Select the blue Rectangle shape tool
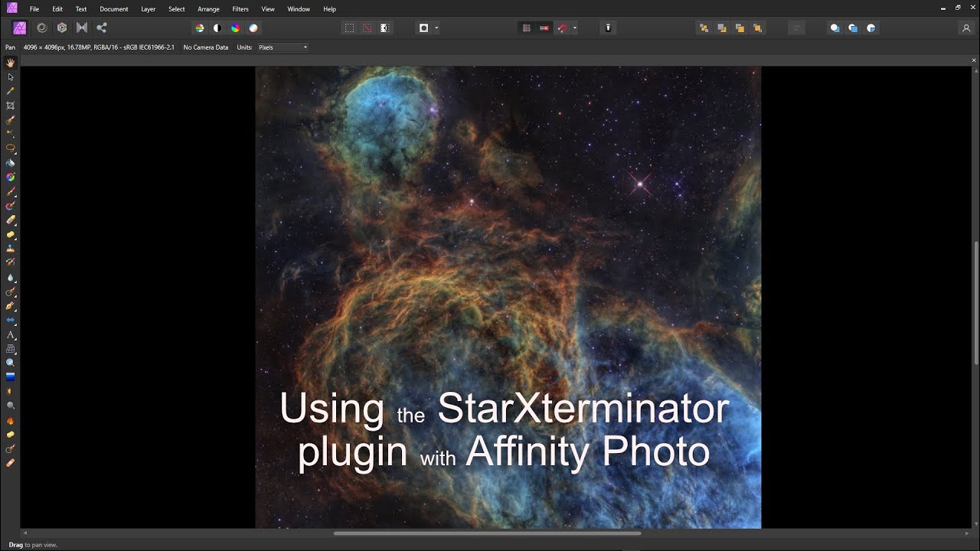Image resolution: width=980 pixels, height=551 pixels. click(x=11, y=377)
